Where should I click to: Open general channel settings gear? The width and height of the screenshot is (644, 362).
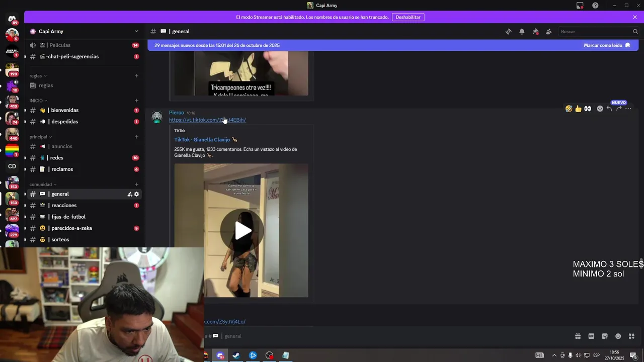click(x=136, y=194)
